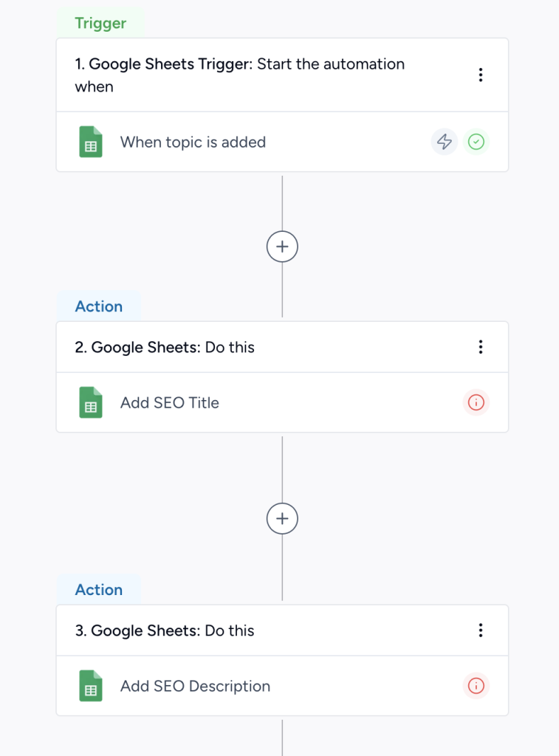This screenshot has height=756, width=559.
Task: Click the Google Sheets icon beside 'Add SEO Description'
Action: point(90,686)
